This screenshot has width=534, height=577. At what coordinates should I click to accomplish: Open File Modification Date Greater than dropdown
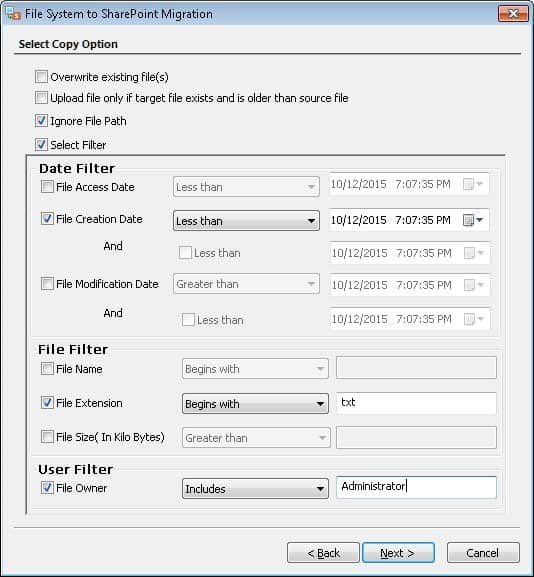tap(246, 284)
